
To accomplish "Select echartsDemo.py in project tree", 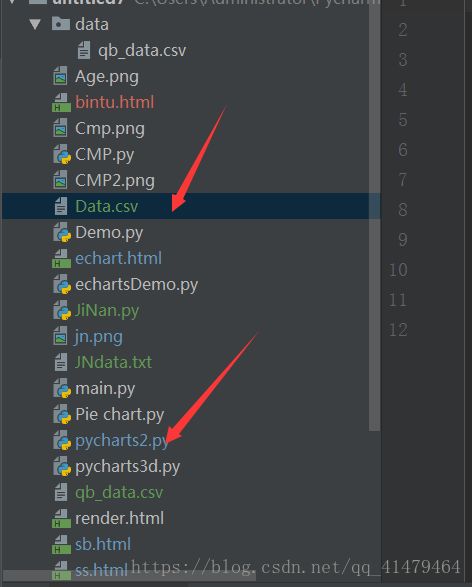I will tap(136, 285).
